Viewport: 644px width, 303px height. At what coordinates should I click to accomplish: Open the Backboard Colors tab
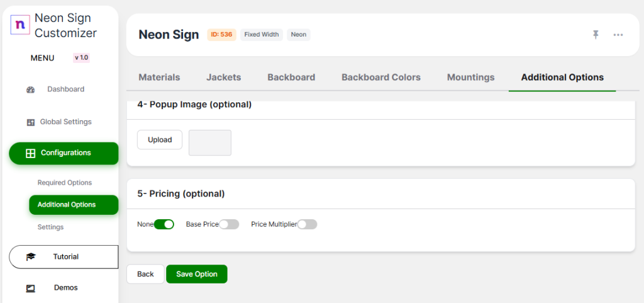(380, 77)
